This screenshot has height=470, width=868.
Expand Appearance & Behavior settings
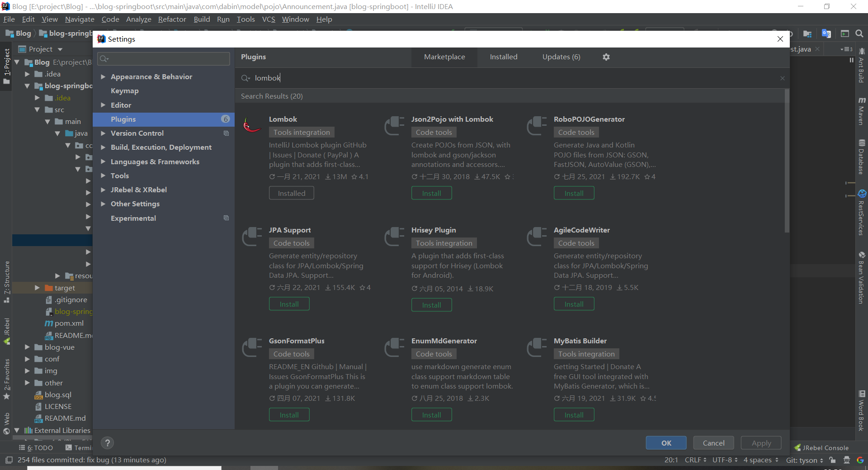103,77
